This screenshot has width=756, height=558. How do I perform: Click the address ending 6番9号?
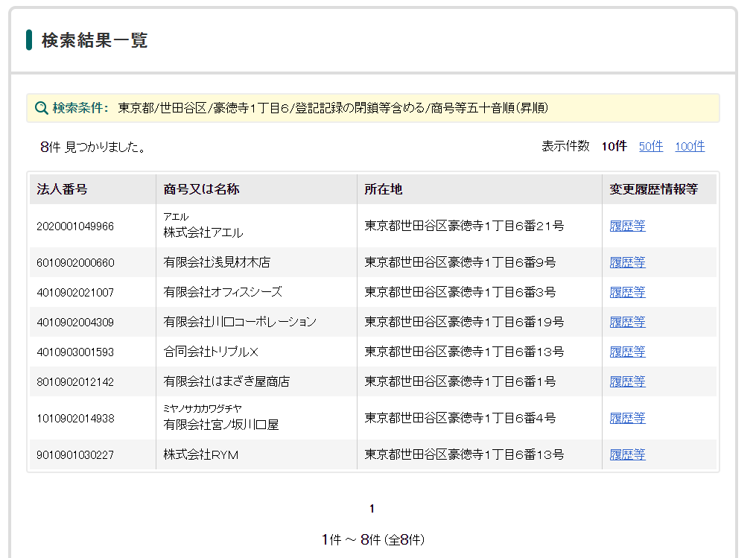[460, 262]
